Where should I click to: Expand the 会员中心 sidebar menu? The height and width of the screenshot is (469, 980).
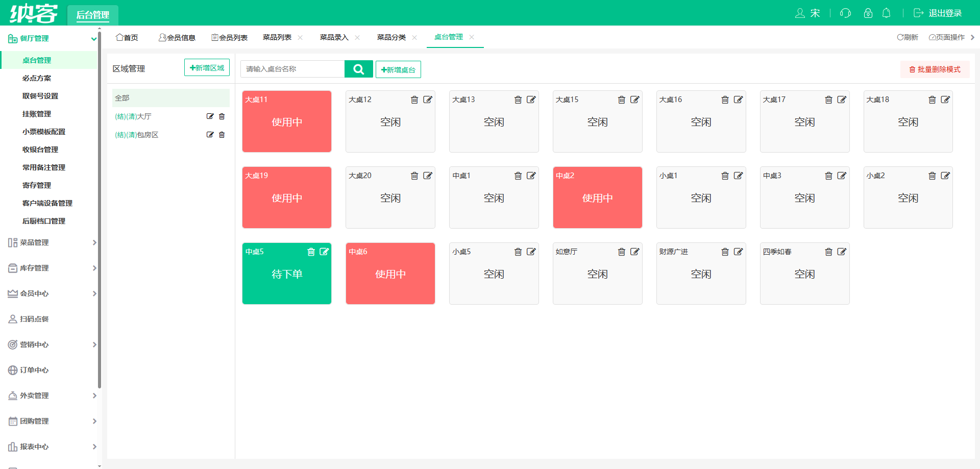(x=94, y=293)
